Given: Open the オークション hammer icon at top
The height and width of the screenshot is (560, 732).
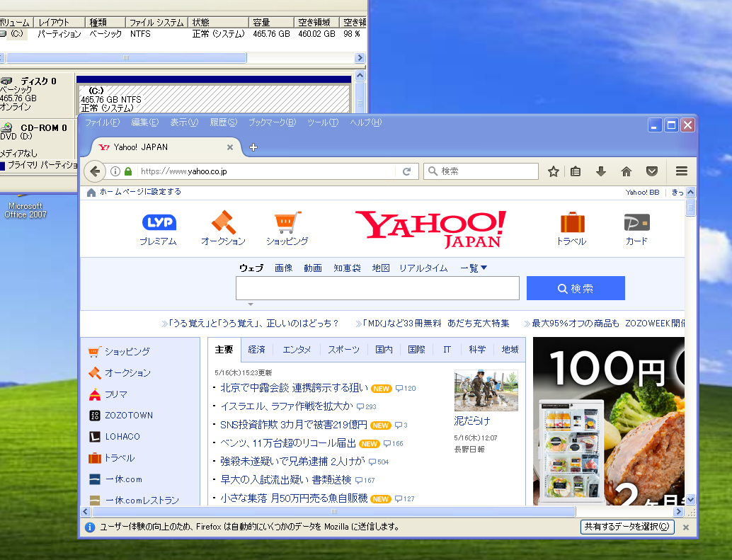Looking at the screenshot, I should pos(223,222).
